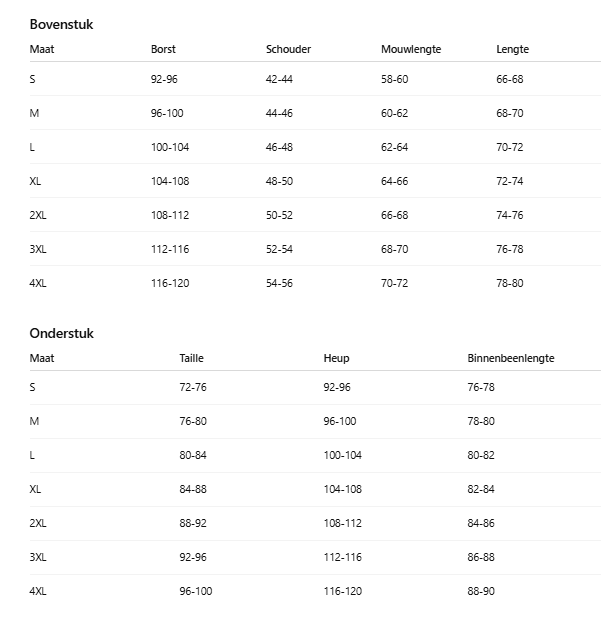Select Binnenbeenlengte value 88-90 for 4XL

(481, 591)
